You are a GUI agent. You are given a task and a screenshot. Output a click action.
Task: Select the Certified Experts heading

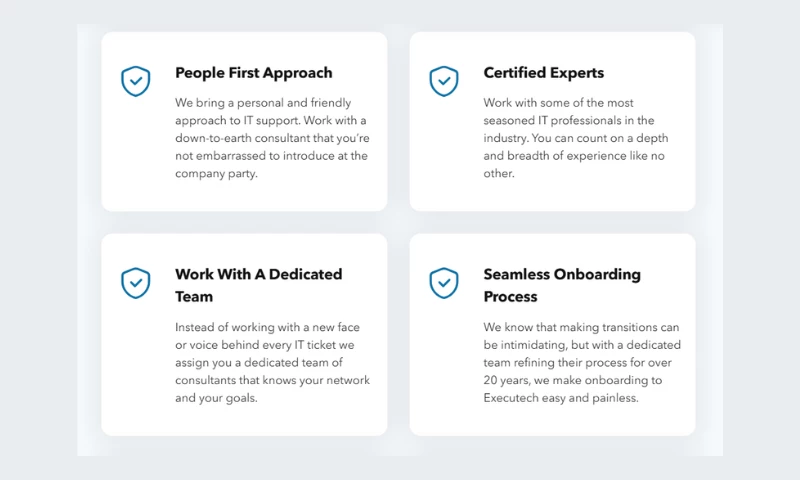[x=543, y=73]
